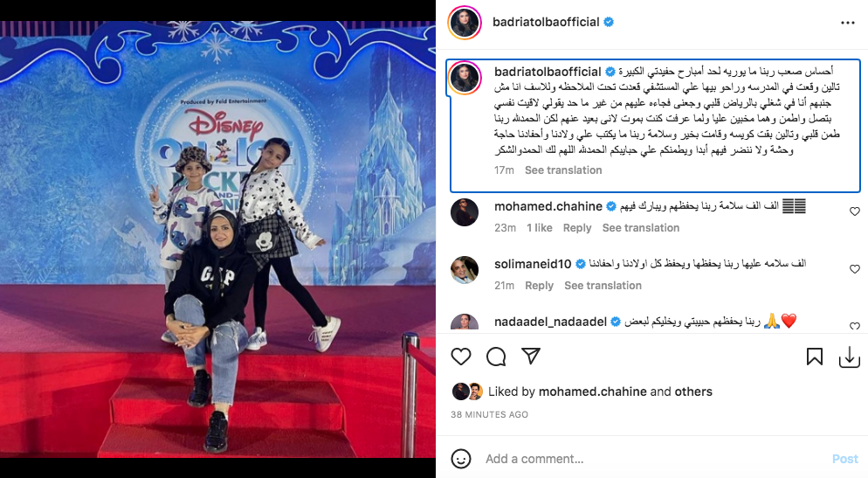Reply to solimaneid10's comment
The image size is (868, 478).
(539, 285)
